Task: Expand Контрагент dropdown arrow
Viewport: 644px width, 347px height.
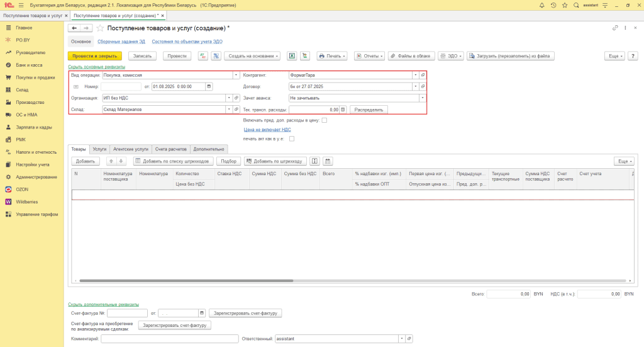Action: pos(416,75)
